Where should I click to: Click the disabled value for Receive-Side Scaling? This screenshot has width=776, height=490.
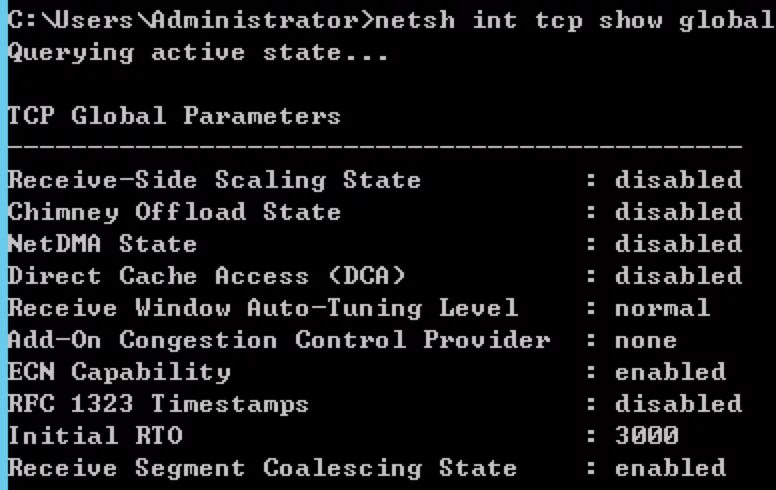(677, 180)
